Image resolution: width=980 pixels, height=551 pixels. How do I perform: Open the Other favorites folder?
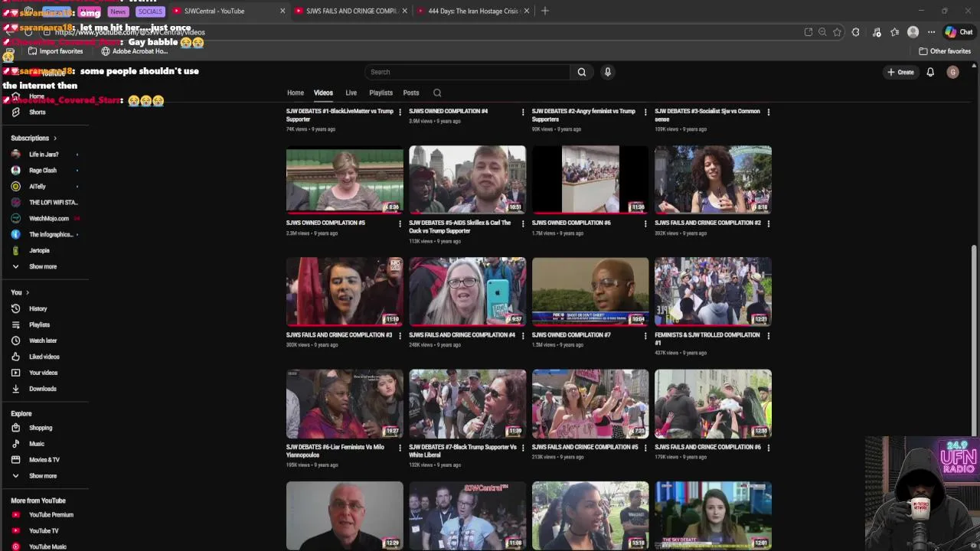[x=945, y=51]
